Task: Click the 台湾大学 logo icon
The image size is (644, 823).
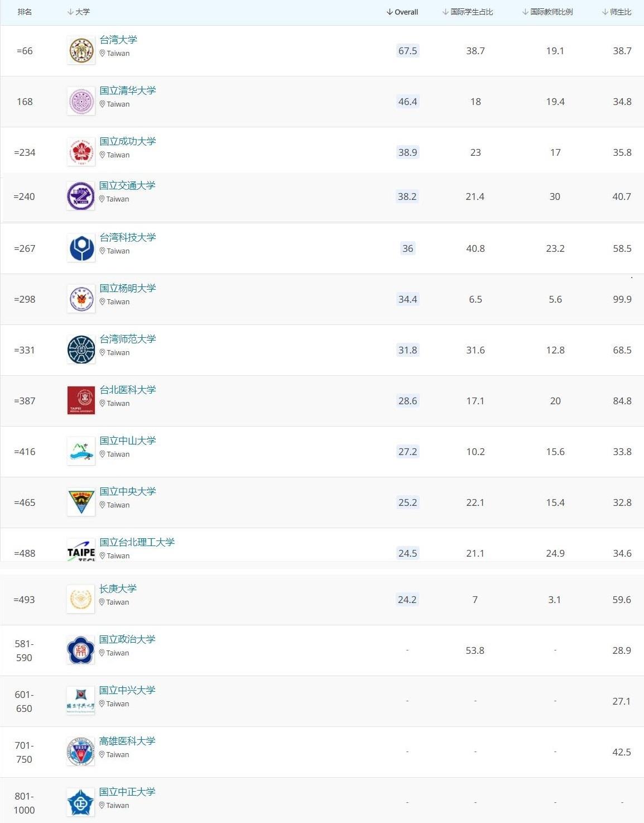Action: point(81,50)
